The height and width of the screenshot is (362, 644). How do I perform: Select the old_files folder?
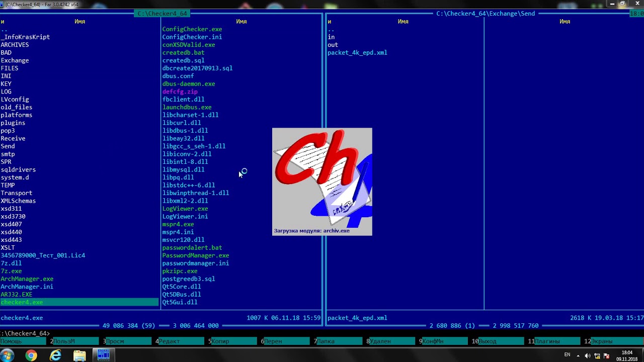17,107
